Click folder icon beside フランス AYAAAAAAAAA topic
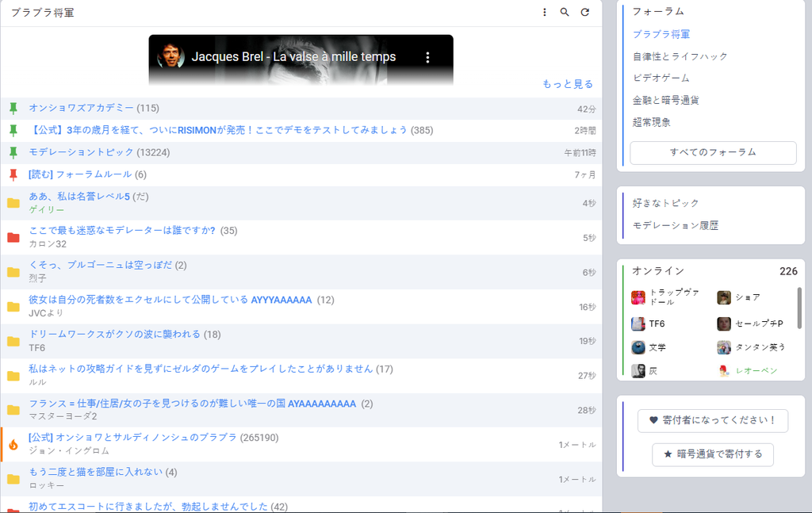812x513 pixels. coord(13,410)
